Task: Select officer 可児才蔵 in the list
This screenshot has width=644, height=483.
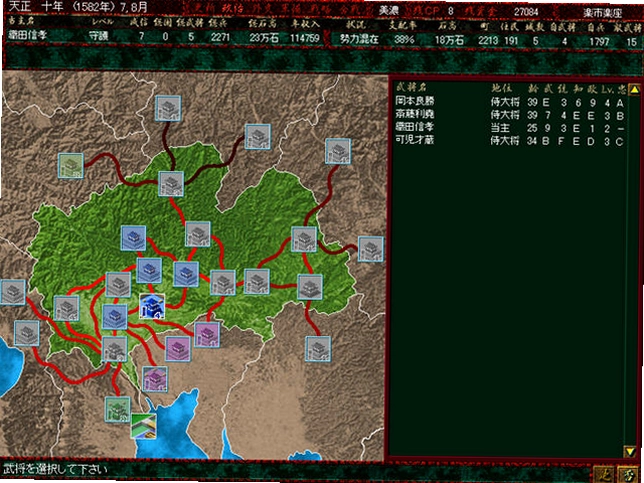Action: pos(509,141)
